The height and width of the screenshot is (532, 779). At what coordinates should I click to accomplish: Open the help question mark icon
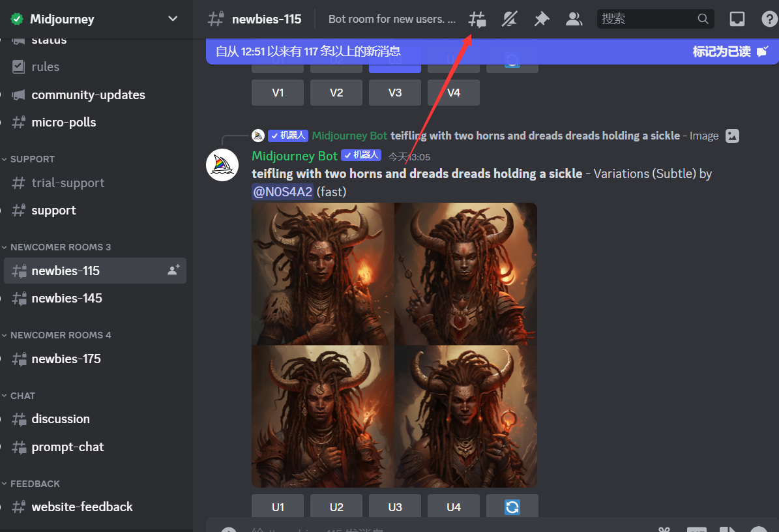[x=769, y=20]
